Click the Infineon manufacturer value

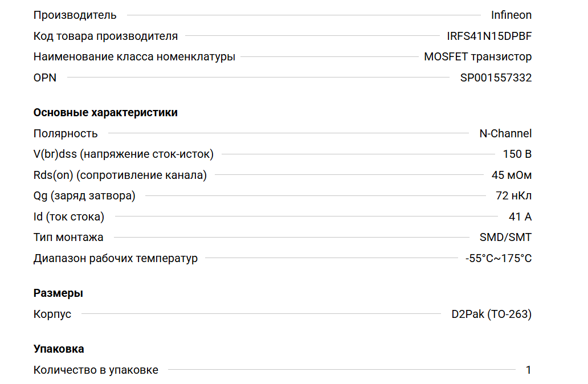click(x=511, y=15)
